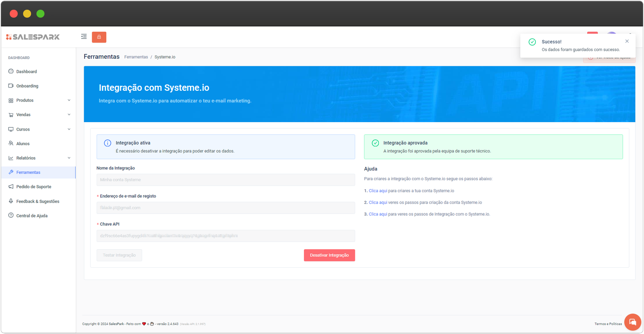Open the Alunos page

tap(23, 143)
